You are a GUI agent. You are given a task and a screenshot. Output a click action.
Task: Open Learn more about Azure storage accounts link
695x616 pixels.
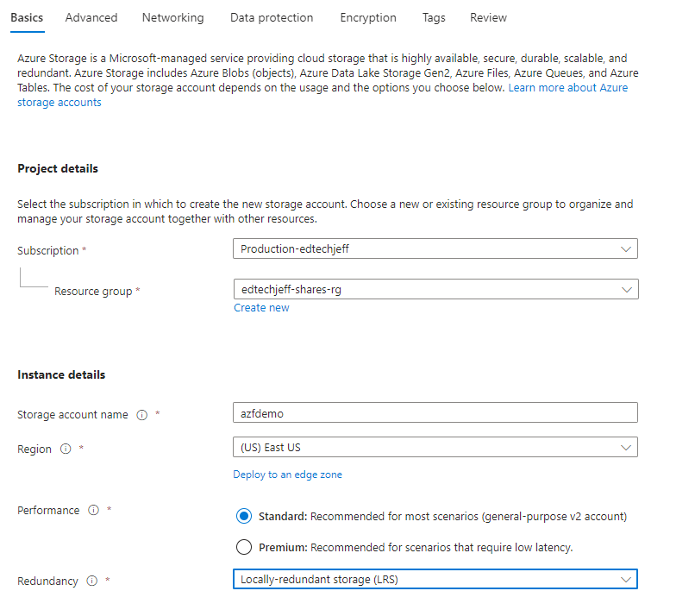[x=567, y=88]
